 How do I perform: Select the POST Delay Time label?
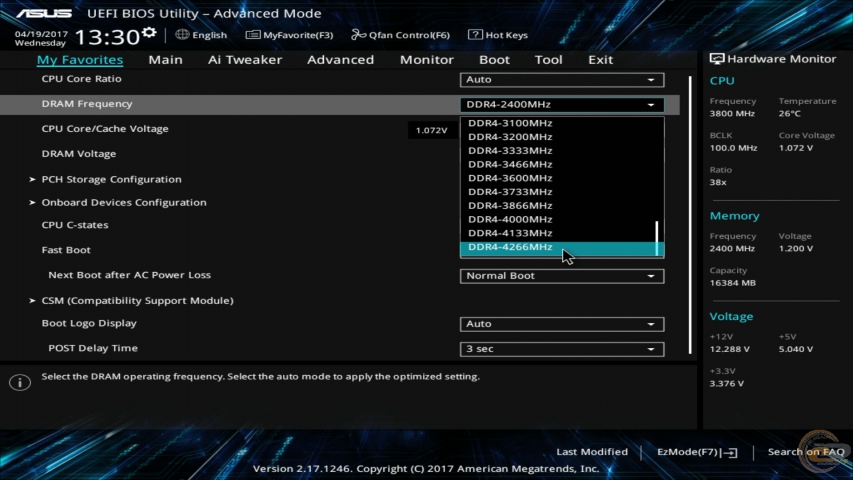tap(93, 348)
